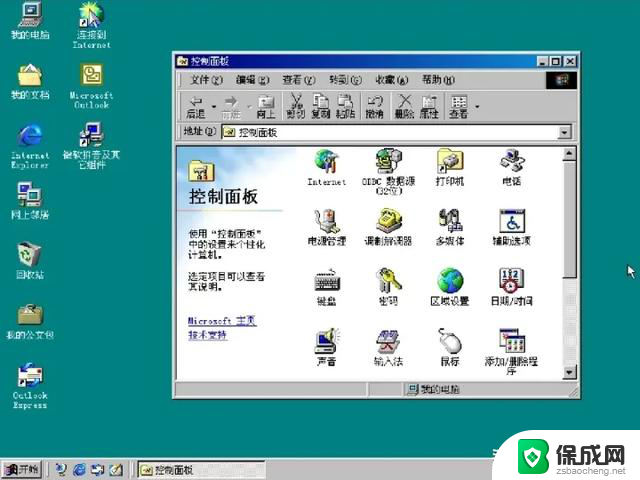Follow the 技术支持 support link

[x=207, y=335]
